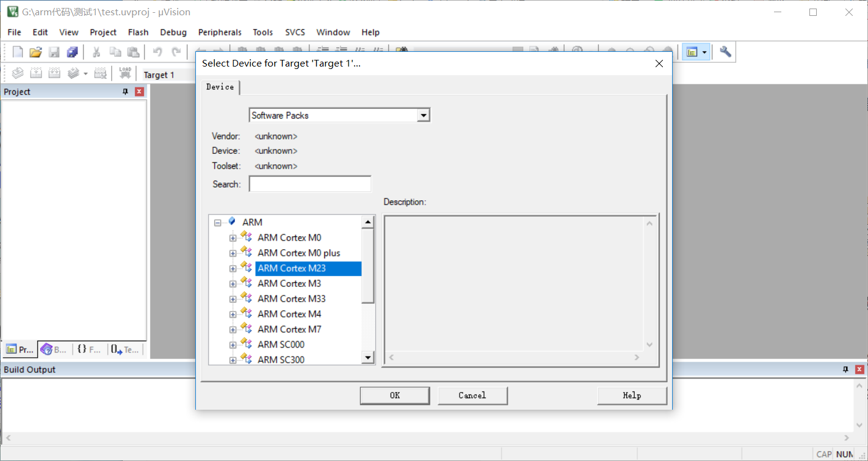Click the Batch Build icon

click(x=73, y=74)
